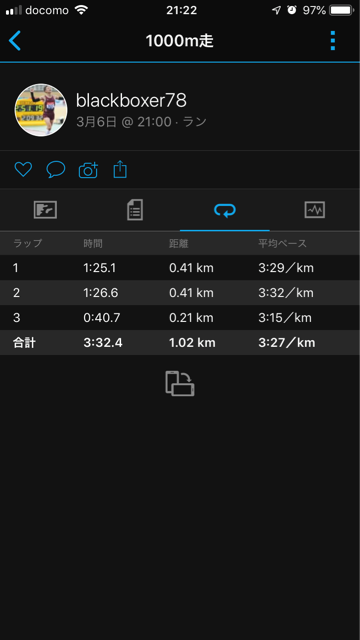Select lap 2 row with 1:26.6

coord(180,293)
